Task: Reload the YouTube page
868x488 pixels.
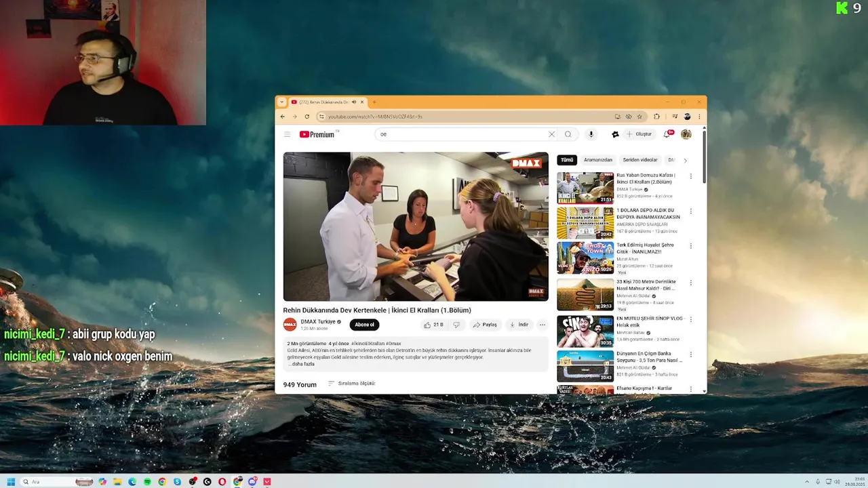Action: coord(307,117)
